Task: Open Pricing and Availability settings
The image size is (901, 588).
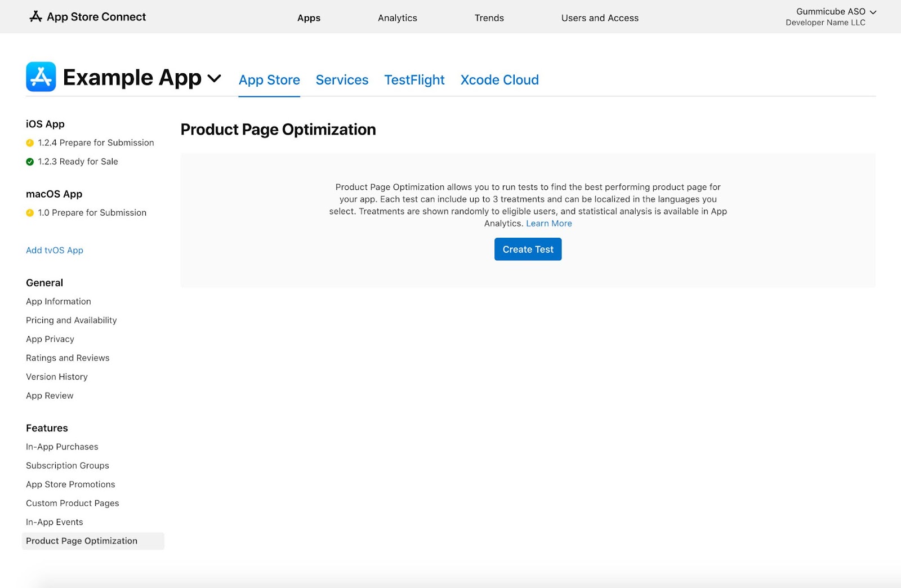Action: [71, 320]
